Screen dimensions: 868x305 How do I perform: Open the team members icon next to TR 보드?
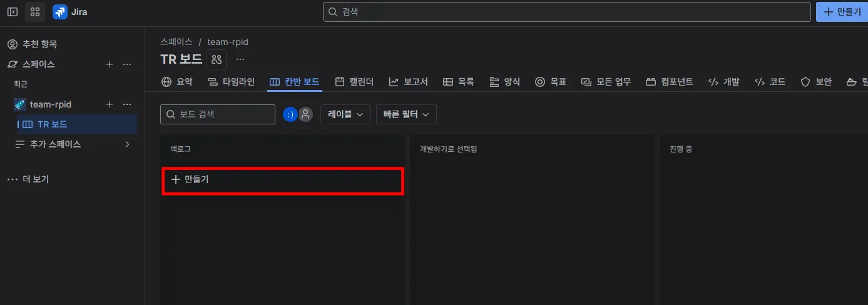(x=217, y=59)
